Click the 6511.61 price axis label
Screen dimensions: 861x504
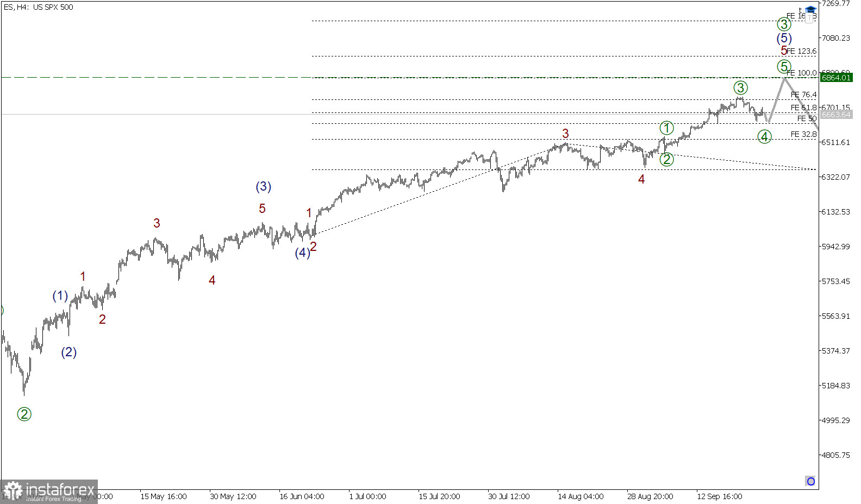point(835,142)
